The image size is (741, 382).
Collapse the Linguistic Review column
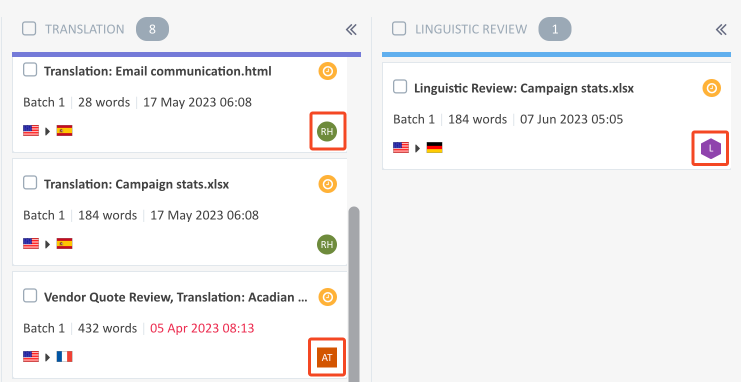[x=721, y=30]
